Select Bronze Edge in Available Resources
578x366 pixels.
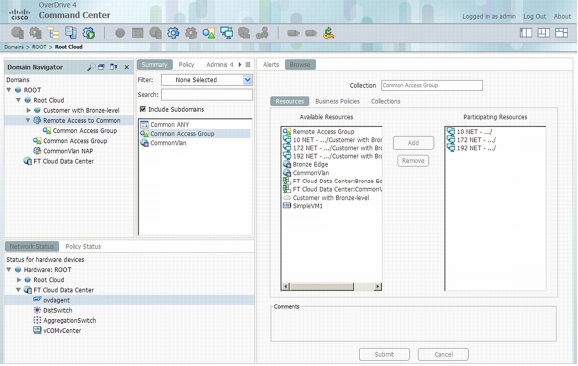coord(310,164)
